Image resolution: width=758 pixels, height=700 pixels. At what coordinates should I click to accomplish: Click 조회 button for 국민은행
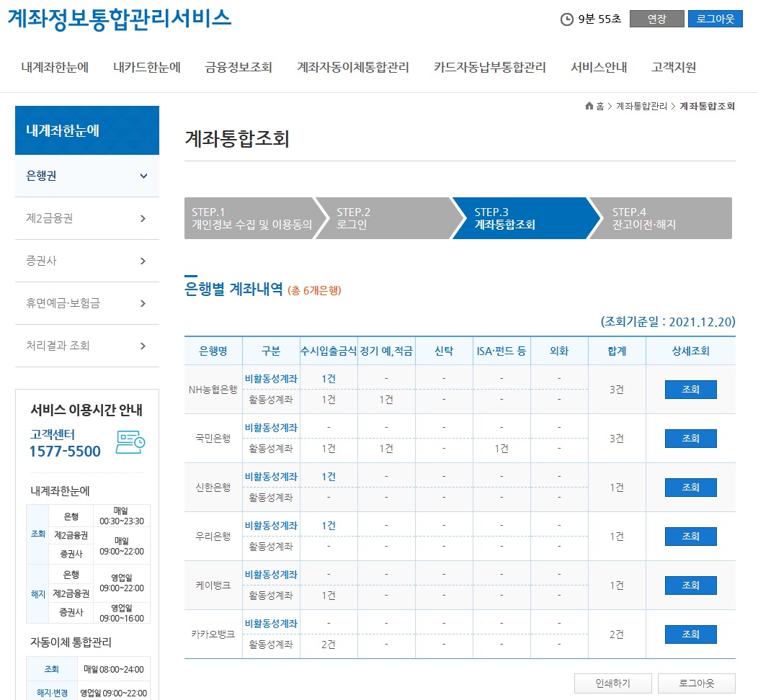pyautogui.click(x=690, y=439)
